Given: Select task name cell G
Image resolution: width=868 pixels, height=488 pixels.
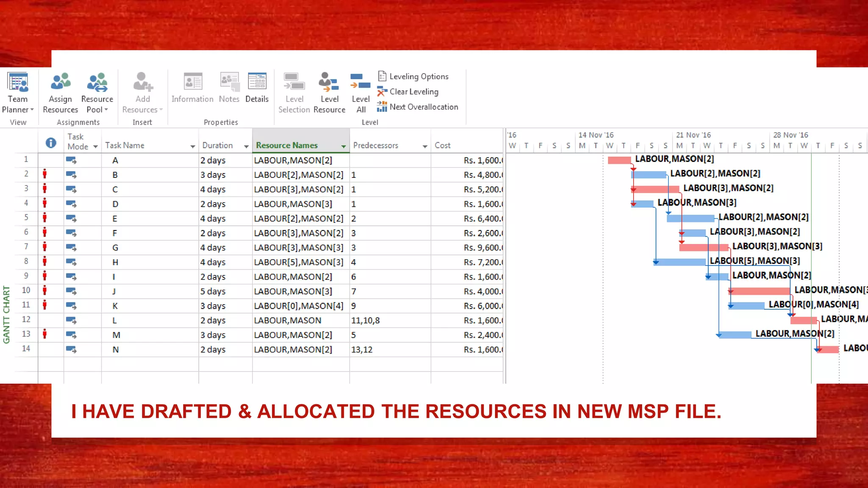Looking at the screenshot, I should point(150,248).
